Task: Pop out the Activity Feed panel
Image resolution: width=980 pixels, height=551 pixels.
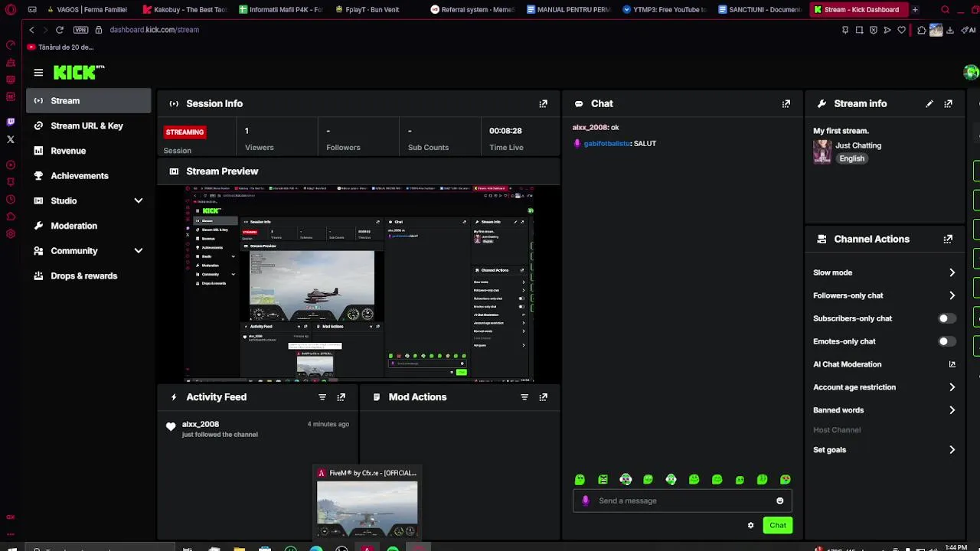Action: [x=341, y=397]
